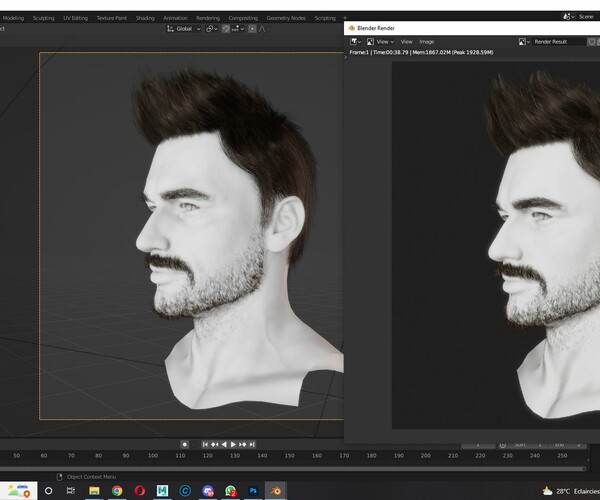This screenshot has width=600, height=500.
Task: Jump to the timeline start frame
Action: pyautogui.click(x=205, y=444)
